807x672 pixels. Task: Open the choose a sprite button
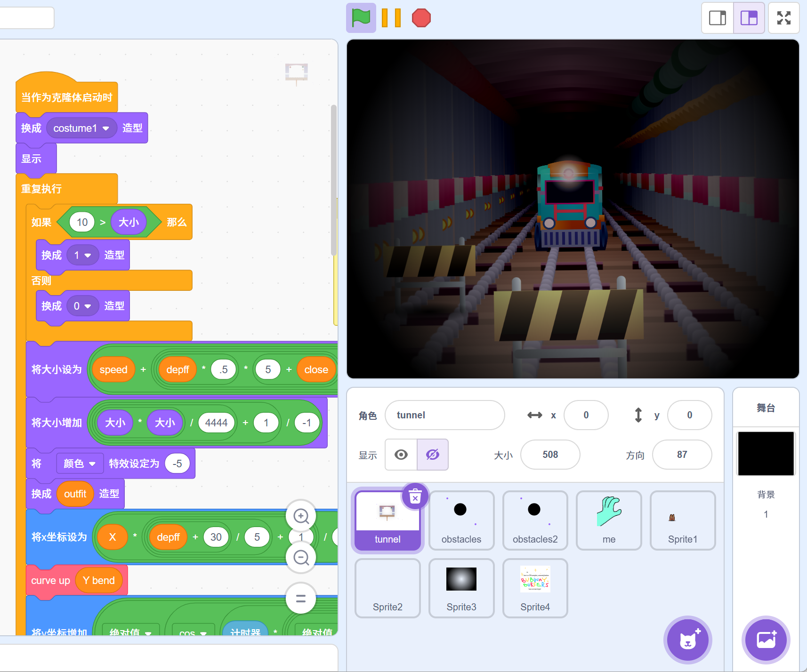(687, 640)
